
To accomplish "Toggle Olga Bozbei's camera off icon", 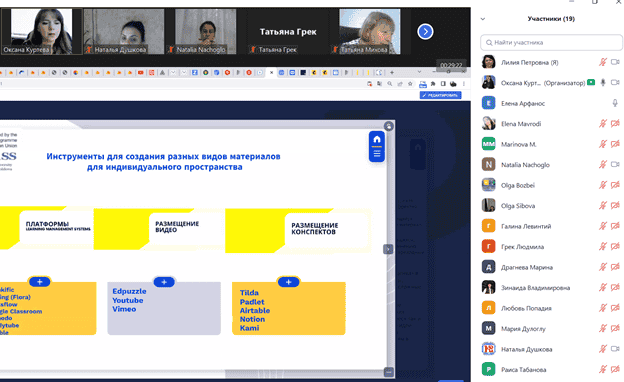I will [615, 185].
